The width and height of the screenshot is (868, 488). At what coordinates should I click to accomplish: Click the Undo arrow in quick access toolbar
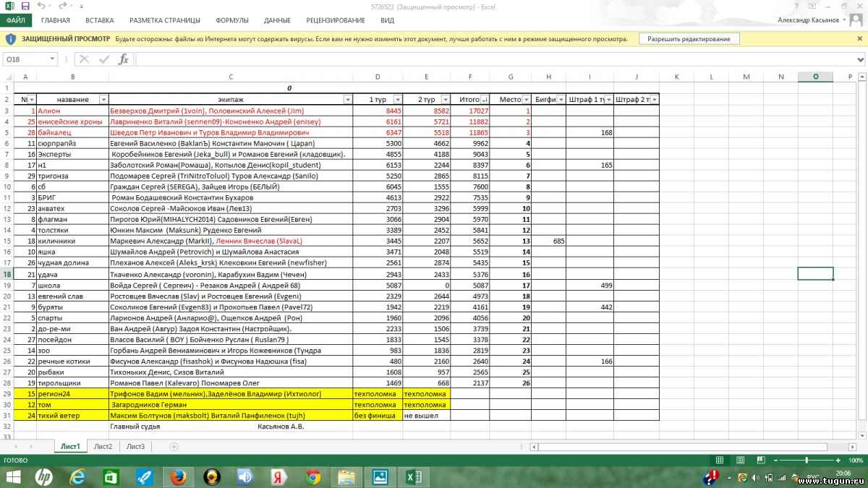41,6
